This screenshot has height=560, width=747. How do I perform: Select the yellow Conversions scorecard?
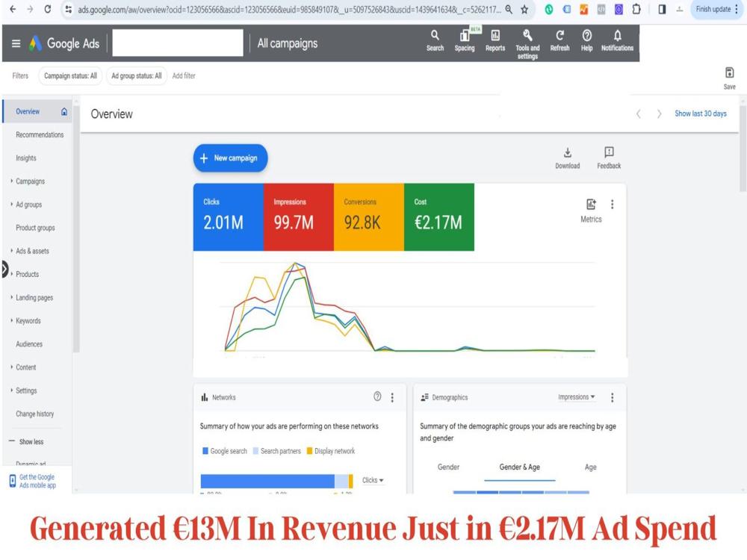tap(369, 217)
